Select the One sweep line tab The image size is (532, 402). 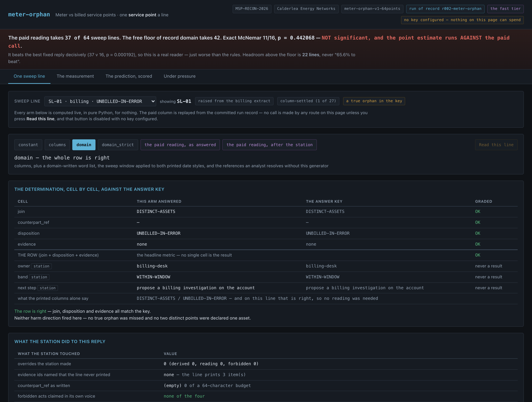click(x=29, y=76)
